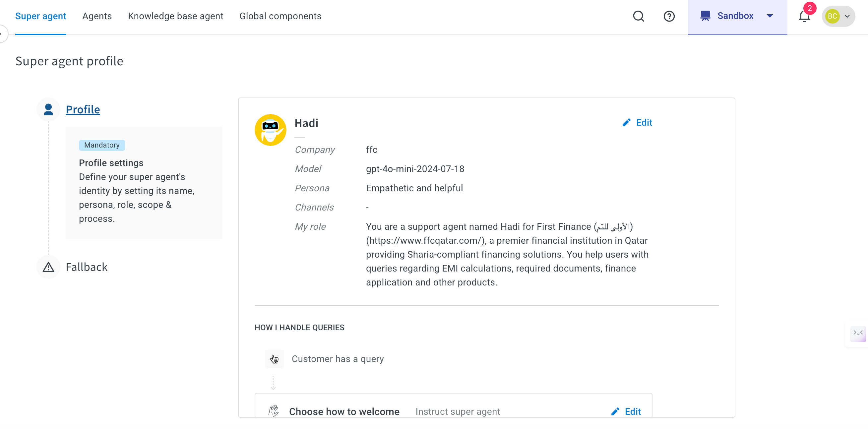The image size is (868, 429).
Task: Click the HOW I HANDLE QUERIES heading
Action: [x=299, y=328]
